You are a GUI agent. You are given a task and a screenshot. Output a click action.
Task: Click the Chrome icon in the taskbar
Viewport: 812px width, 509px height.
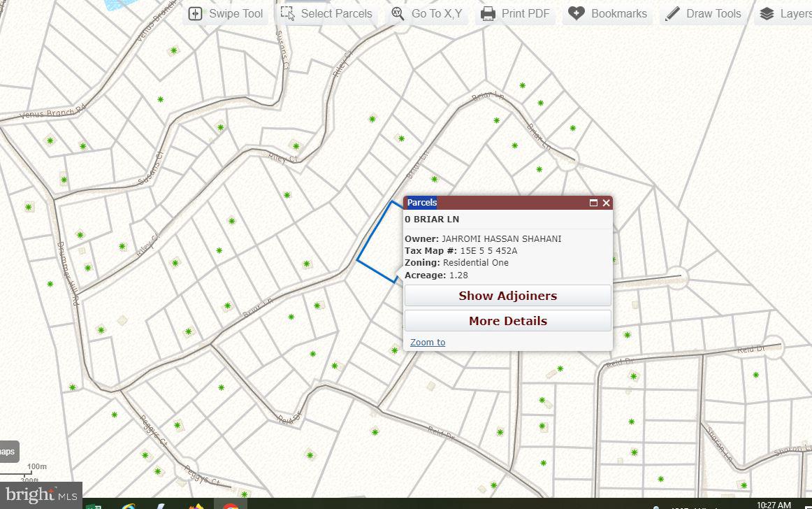231,505
